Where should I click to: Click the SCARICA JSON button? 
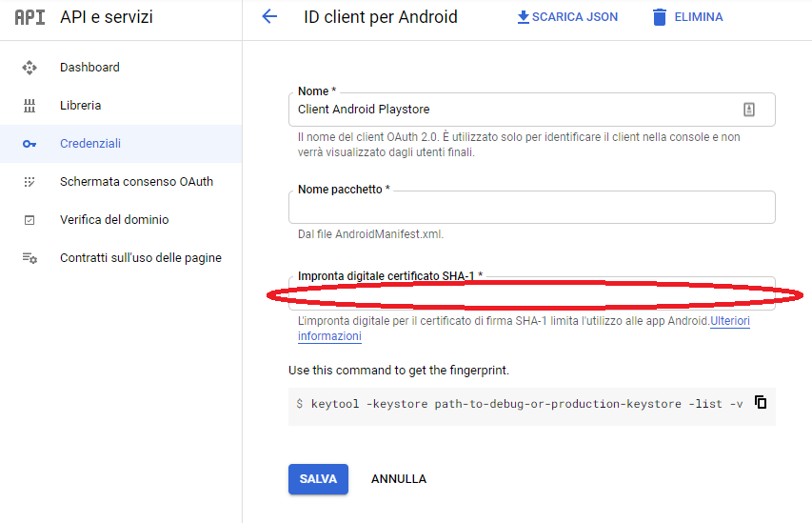(567, 17)
